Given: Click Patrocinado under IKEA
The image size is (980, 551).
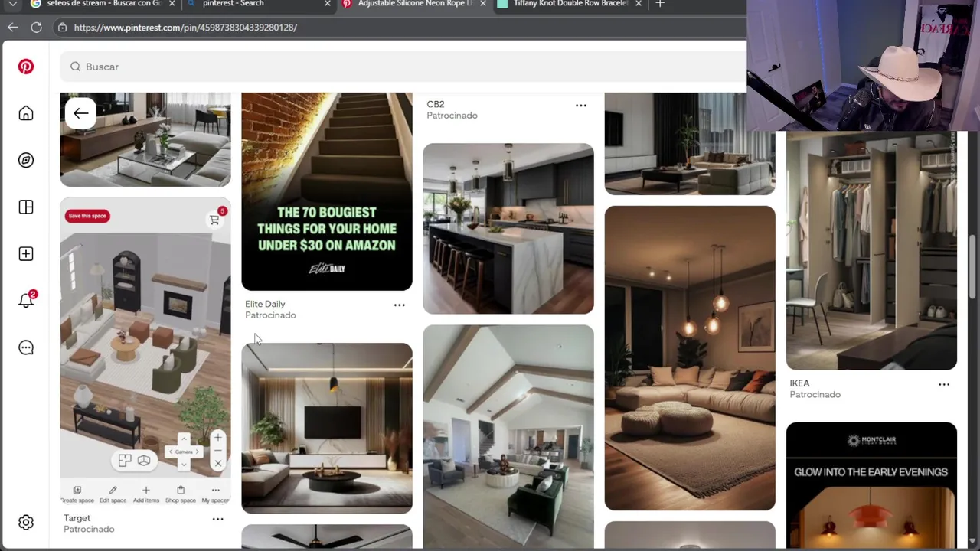Looking at the screenshot, I should [x=815, y=395].
